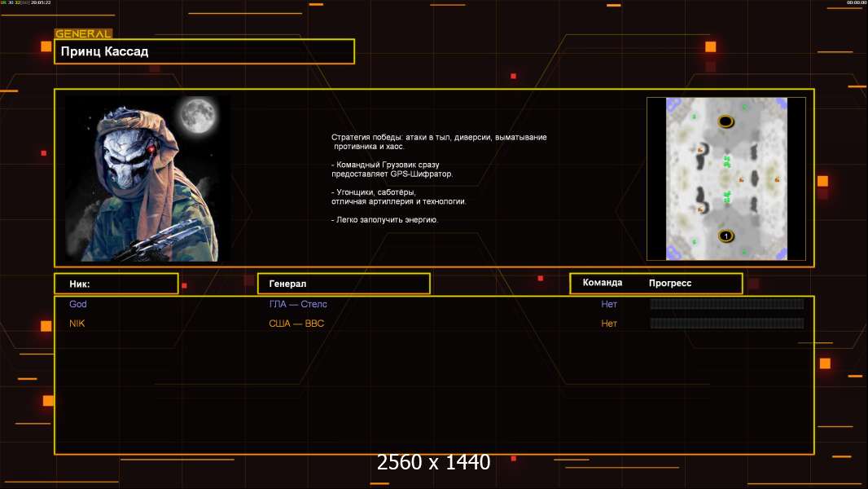Click the Принц Кассад name field
This screenshot has height=489, width=868.
coord(204,51)
